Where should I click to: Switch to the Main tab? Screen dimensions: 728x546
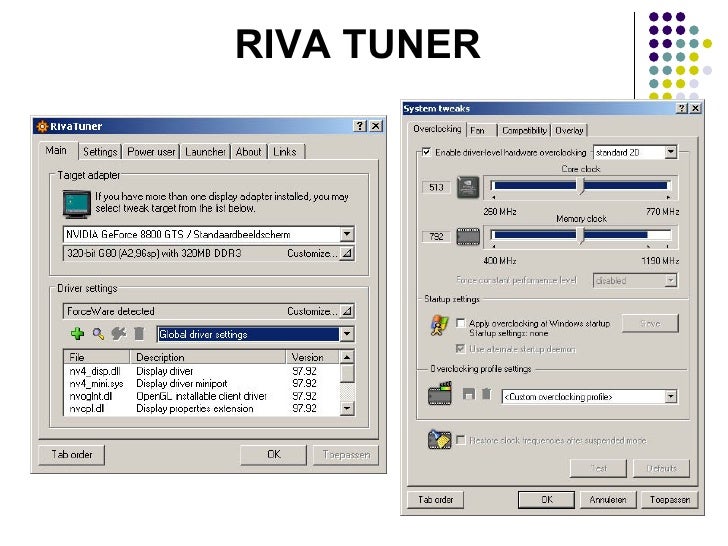56,150
